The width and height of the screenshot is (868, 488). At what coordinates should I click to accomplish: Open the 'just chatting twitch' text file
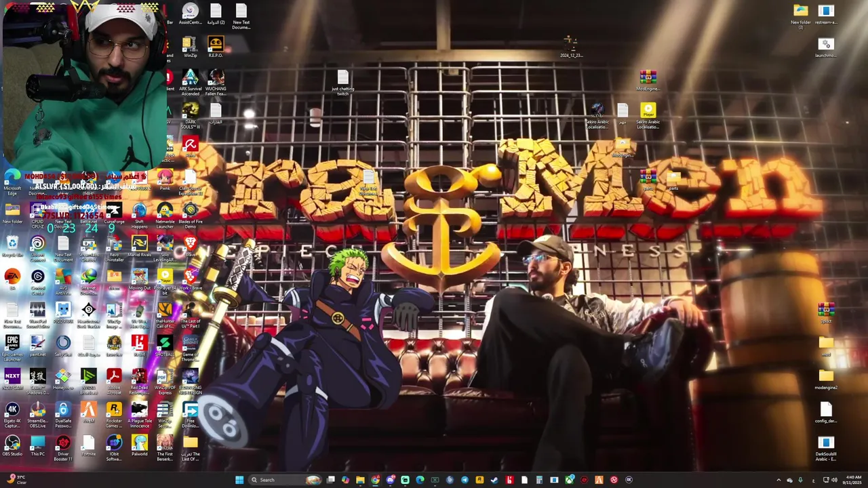click(342, 83)
